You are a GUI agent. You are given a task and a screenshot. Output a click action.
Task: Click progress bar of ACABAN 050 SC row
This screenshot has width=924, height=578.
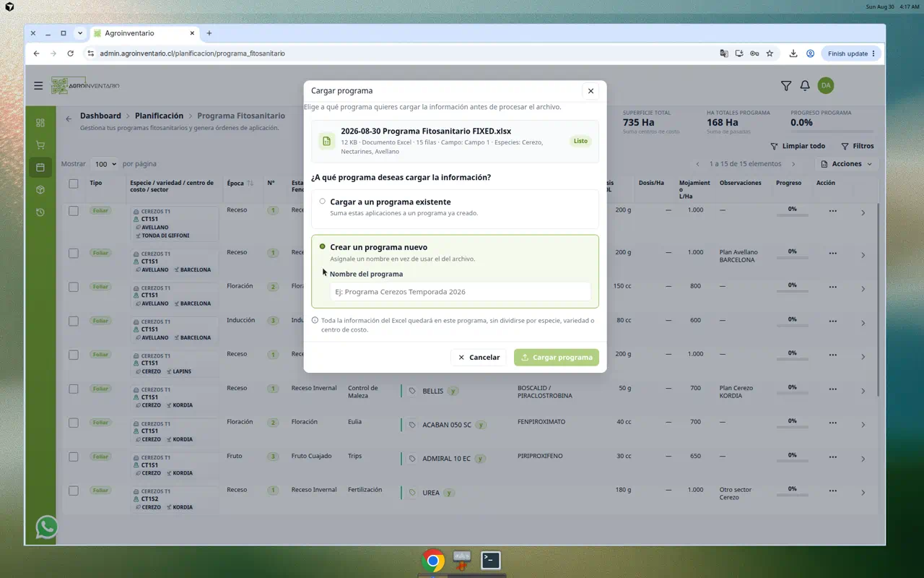pos(792,428)
